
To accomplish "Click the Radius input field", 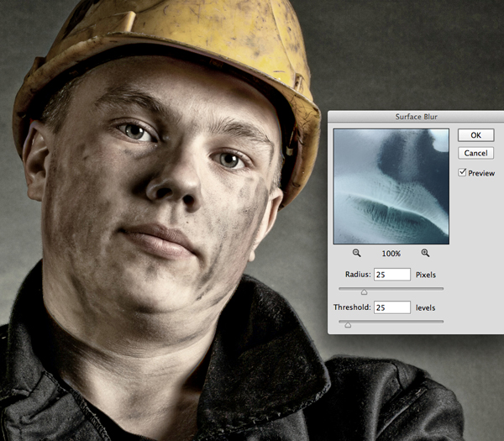I will (392, 275).
